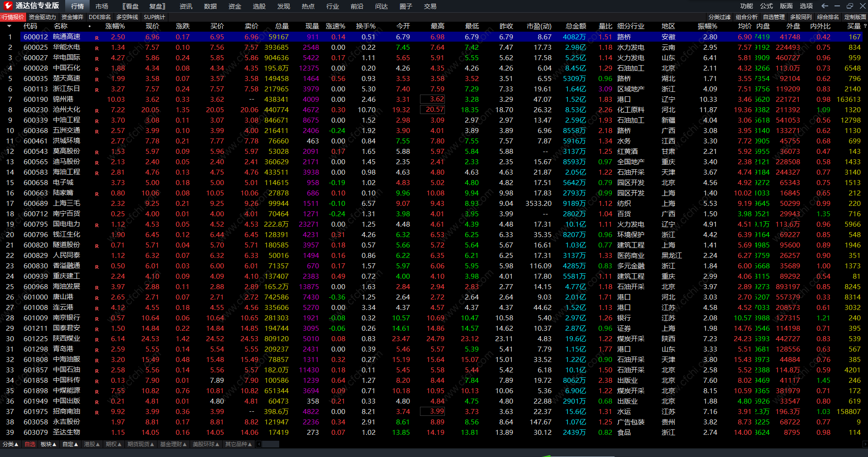Switch to the 资金博弈 sub-tab
The height and width of the screenshot is (457, 868).
[x=72, y=17]
